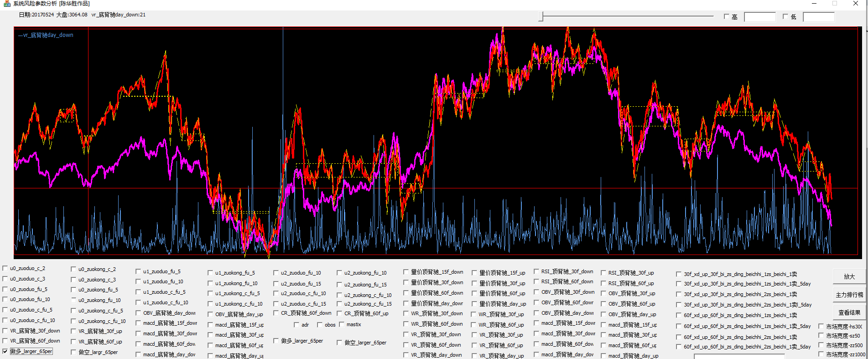Uncheck the ticked 做多_larger_65per checkbox
The image size is (868, 359).
coord(5,351)
